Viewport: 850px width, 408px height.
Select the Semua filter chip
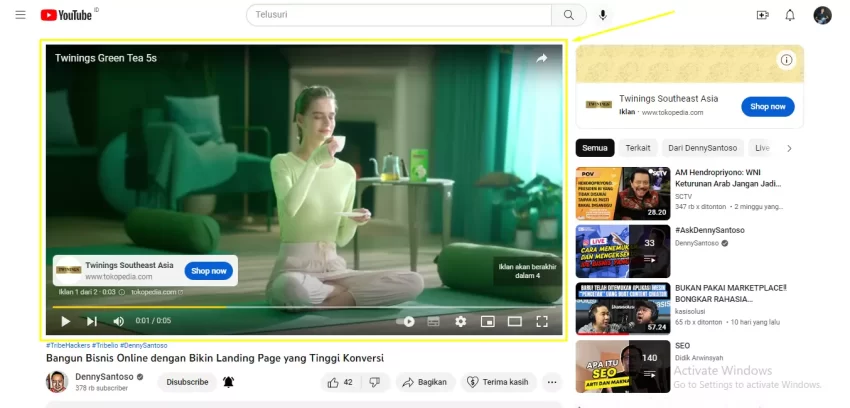click(x=595, y=148)
